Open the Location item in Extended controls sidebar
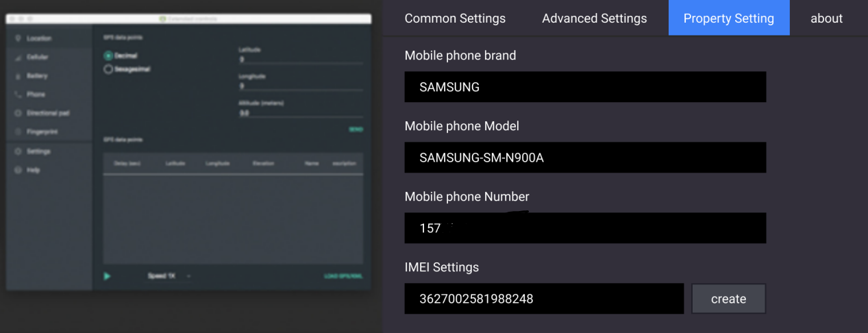Image resolution: width=868 pixels, height=333 pixels. pyautogui.click(x=48, y=38)
